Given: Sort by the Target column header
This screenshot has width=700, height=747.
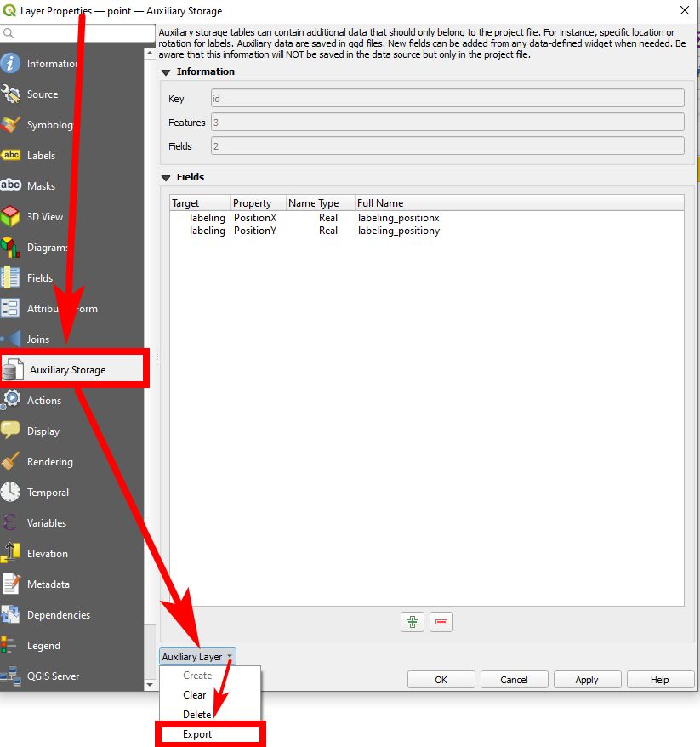Looking at the screenshot, I should pyautogui.click(x=201, y=203).
